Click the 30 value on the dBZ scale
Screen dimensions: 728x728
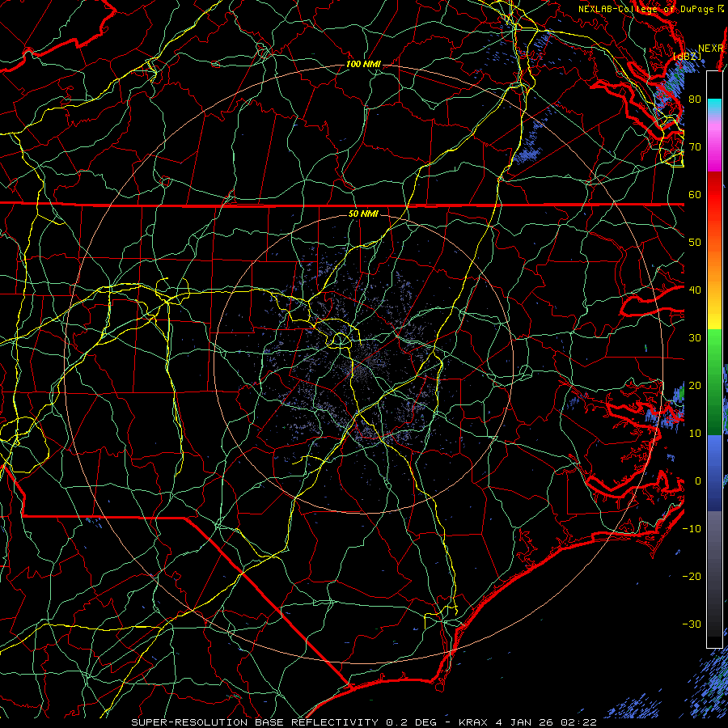pyautogui.click(x=695, y=337)
